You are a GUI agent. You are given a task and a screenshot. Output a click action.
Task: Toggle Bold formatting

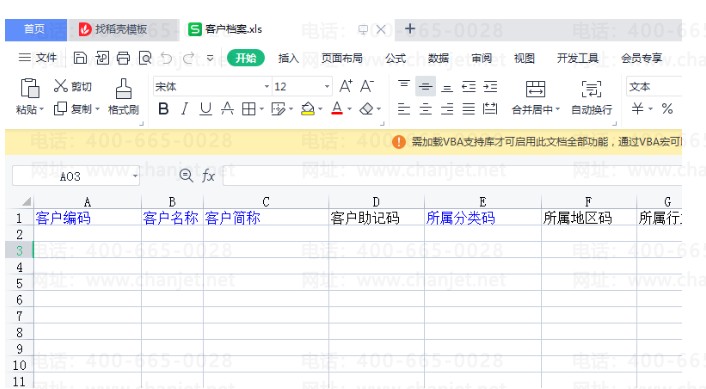tap(163, 109)
